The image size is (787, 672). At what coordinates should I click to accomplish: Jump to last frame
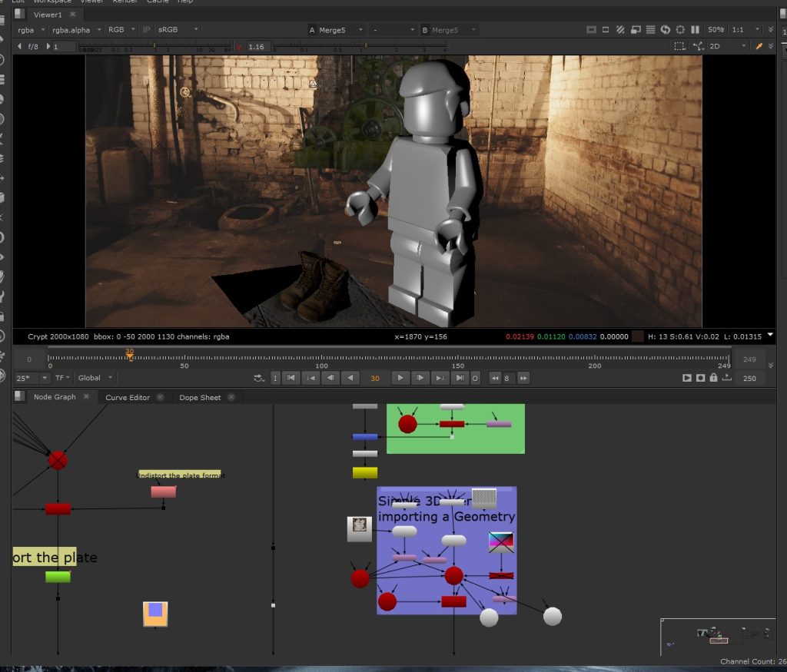pos(460,378)
